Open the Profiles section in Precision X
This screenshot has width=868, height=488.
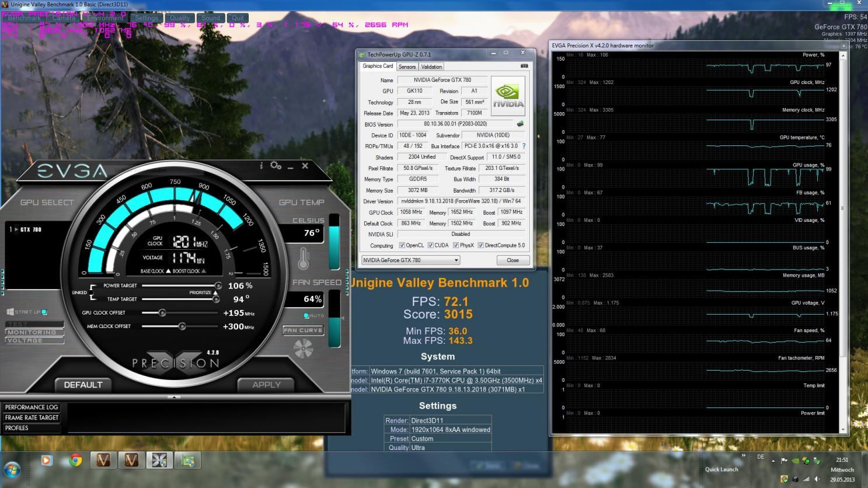click(x=32, y=428)
